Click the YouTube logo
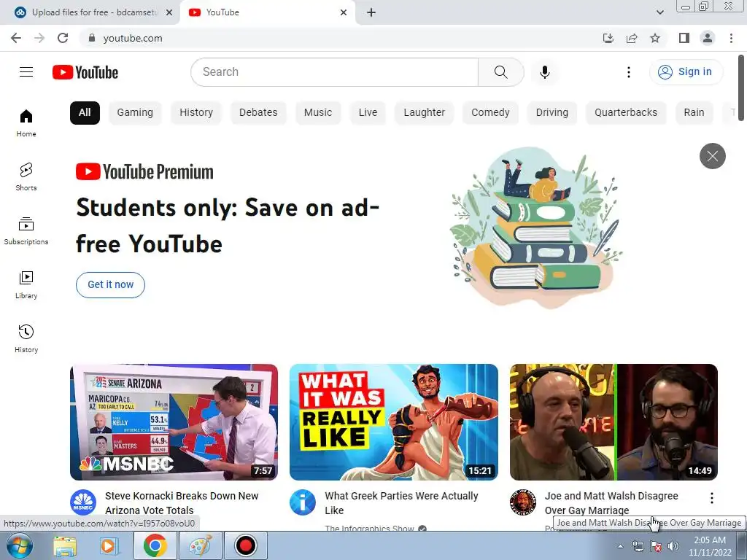 [x=85, y=72]
